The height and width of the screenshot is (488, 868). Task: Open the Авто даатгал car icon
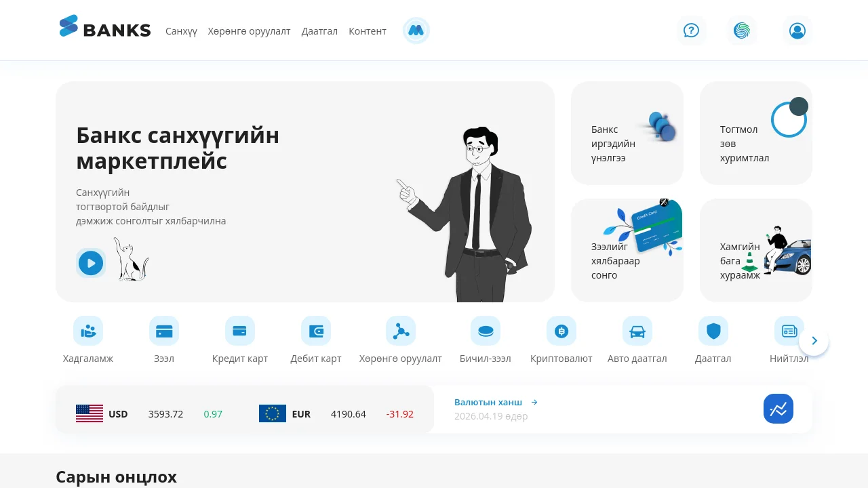(637, 331)
